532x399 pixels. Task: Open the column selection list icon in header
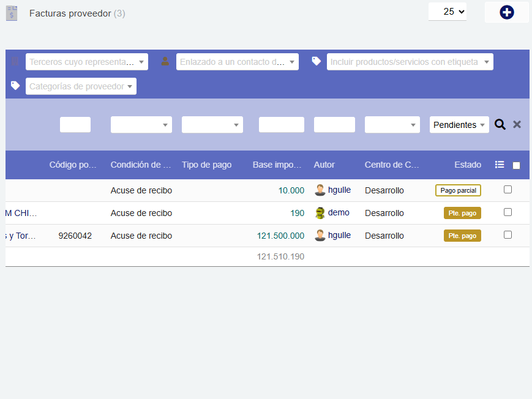click(x=499, y=164)
